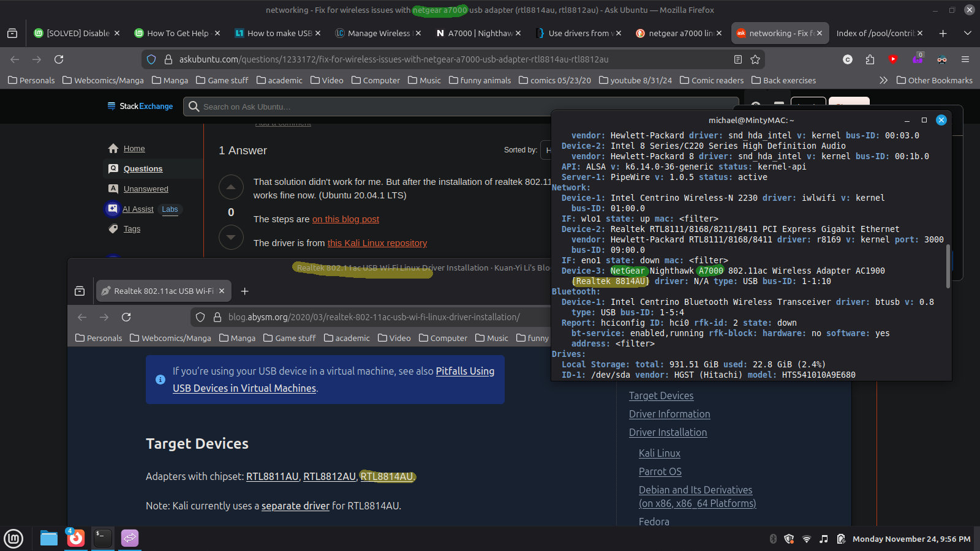This screenshot has height=551, width=980.
Task: Toggle reader view in the address bar
Action: pos(738,59)
